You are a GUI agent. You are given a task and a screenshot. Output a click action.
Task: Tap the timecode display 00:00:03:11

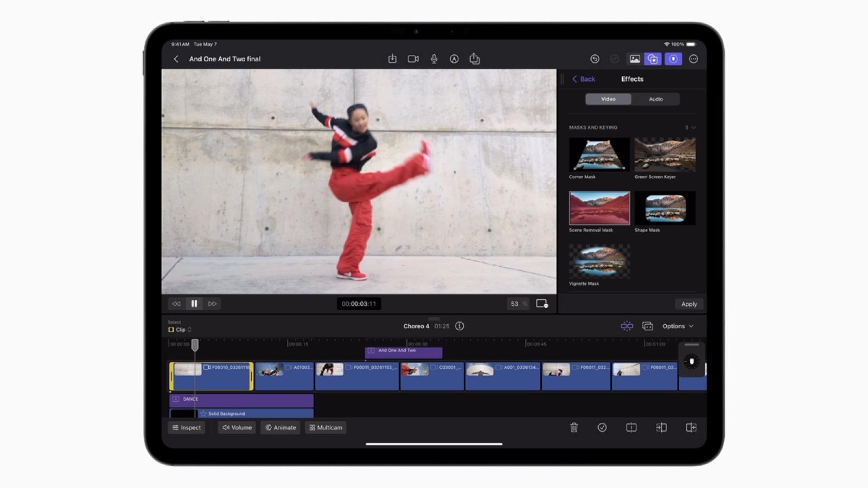[359, 304]
